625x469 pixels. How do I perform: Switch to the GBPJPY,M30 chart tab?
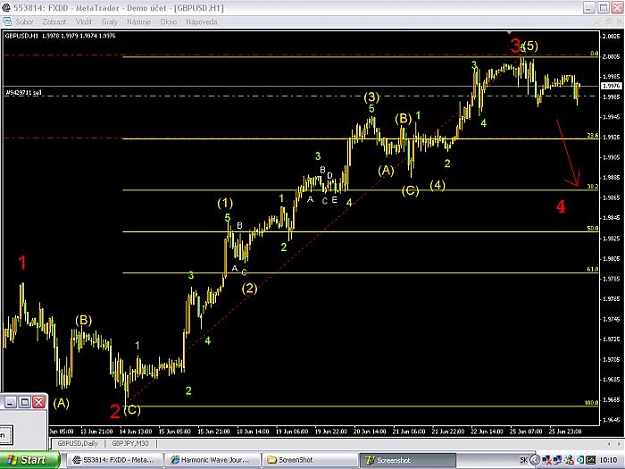click(x=130, y=443)
